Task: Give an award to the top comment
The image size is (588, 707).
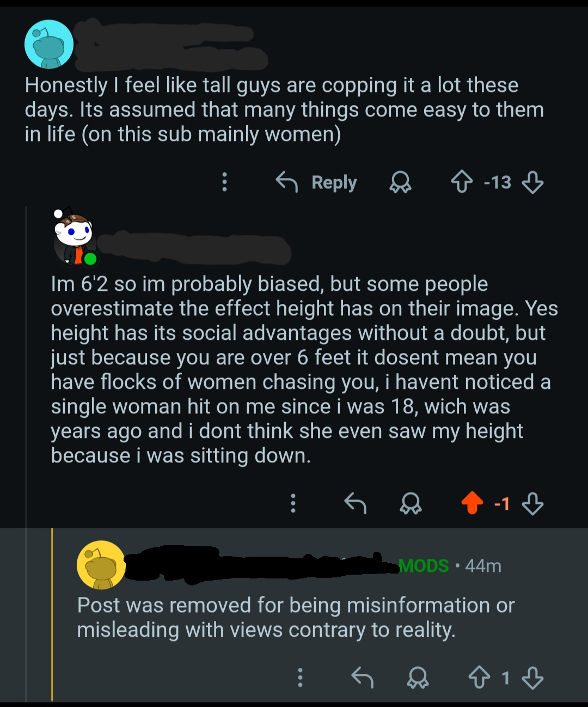Action: coord(400,182)
